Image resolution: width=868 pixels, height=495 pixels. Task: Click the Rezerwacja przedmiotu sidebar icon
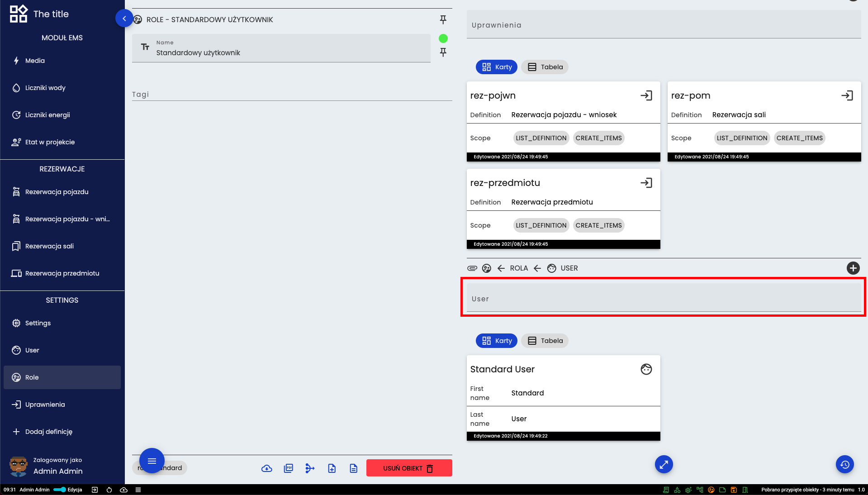pyautogui.click(x=16, y=273)
